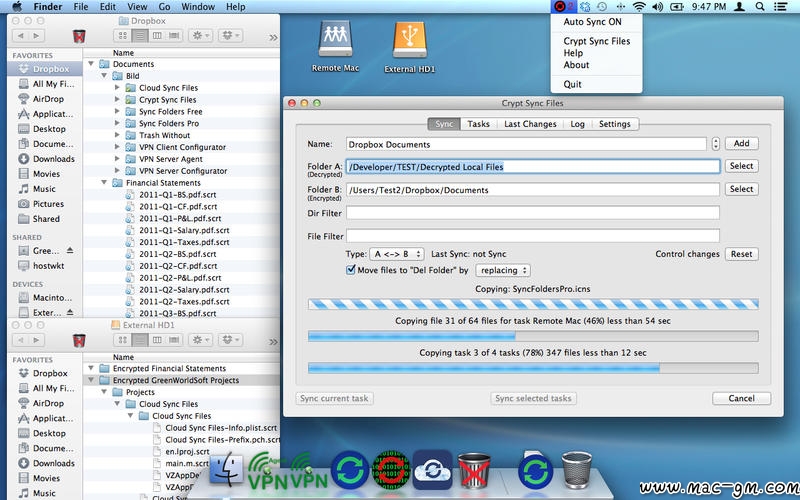Viewport: 800px width, 500px height.
Task: Collapse the Documents folder tree
Action: pyautogui.click(x=91, y=64)
